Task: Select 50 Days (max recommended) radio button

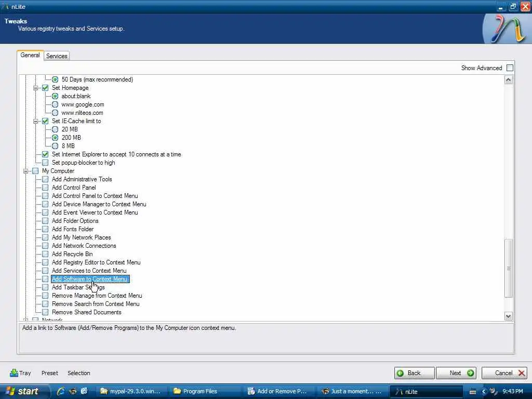Action: (55, 79)
